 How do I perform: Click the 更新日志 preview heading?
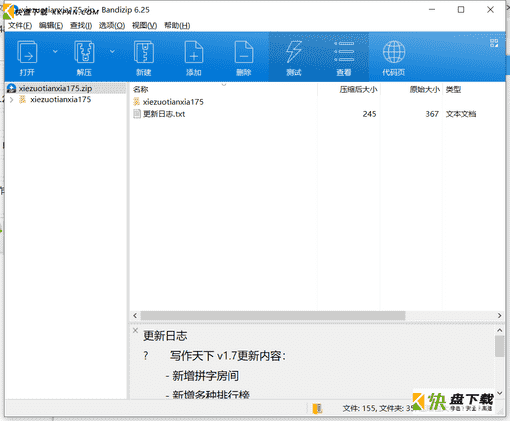pos(165,336)
